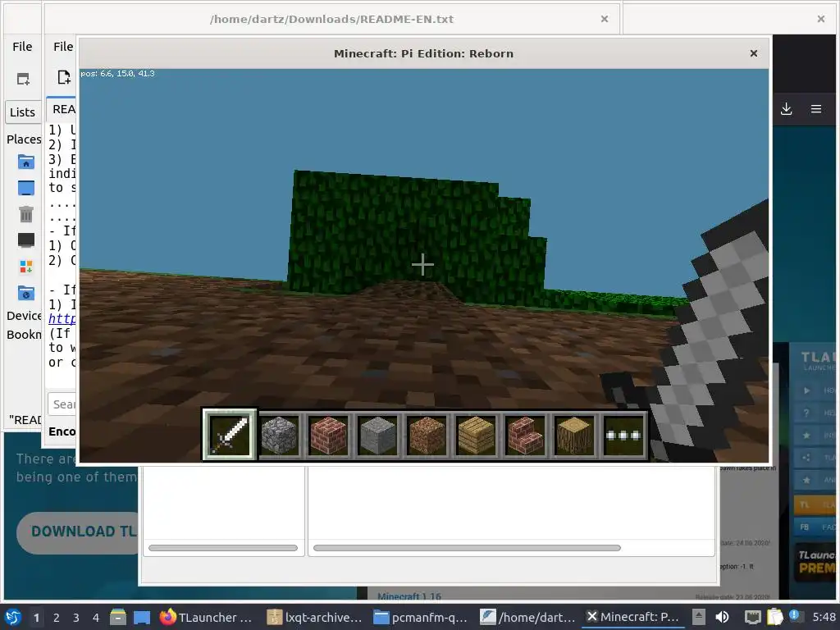Click left pane horizontal scrollbar in archiver
The width and height of the screenshot is (840, 630).
coord(223,547)
